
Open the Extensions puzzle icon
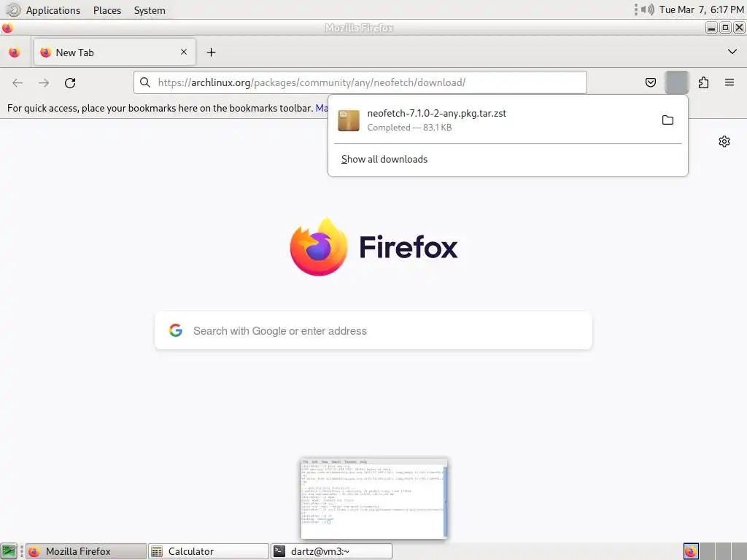coord(703,82)
